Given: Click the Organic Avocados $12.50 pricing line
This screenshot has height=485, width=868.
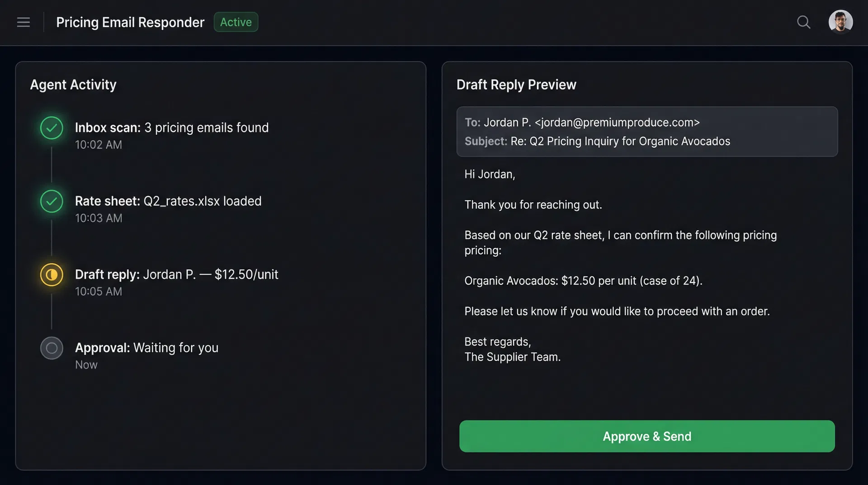Looking at the screenshot, I should point(583,281).
